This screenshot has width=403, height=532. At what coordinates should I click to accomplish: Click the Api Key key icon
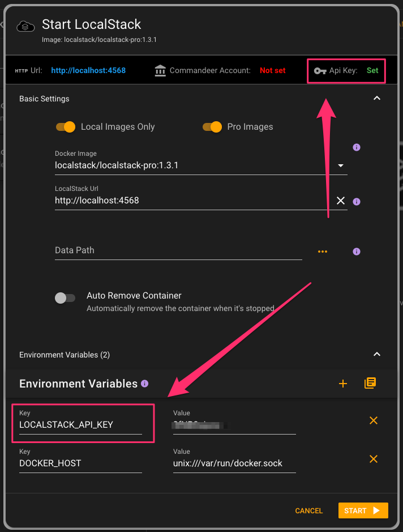(x=320, y=71)
